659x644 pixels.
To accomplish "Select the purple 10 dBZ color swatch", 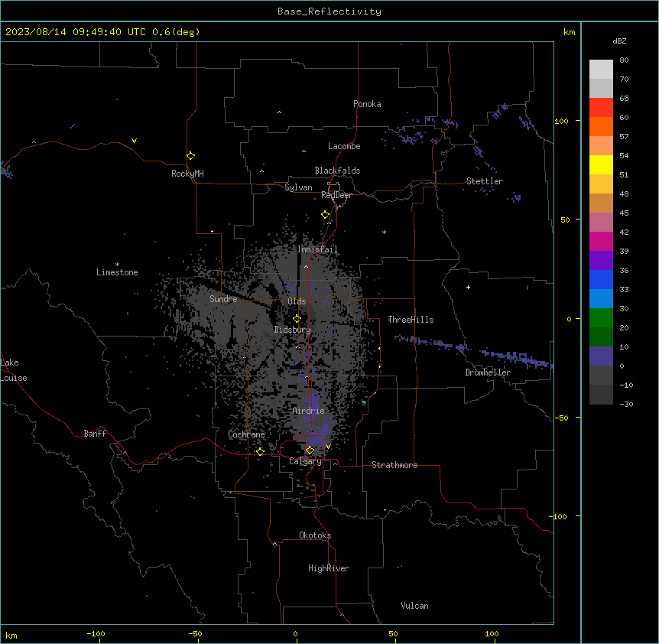I will (x=601, y=356).
